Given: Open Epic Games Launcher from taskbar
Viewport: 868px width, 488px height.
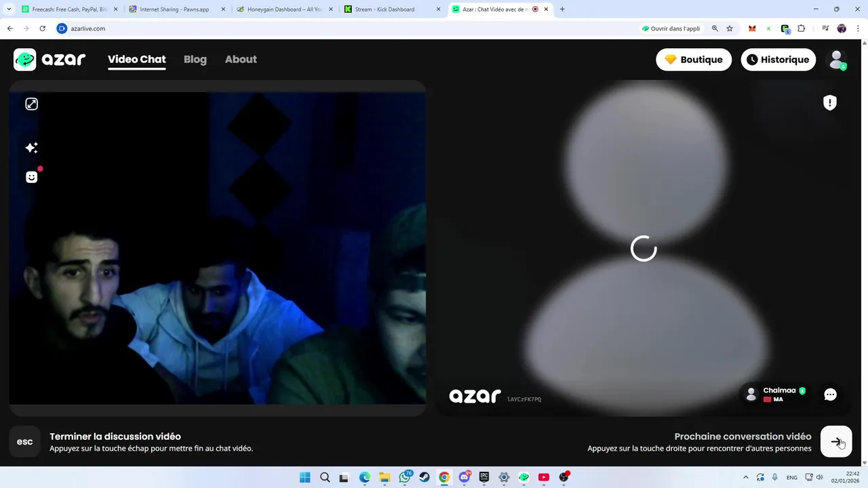Looking at the screenshot, I should point(484,477).
